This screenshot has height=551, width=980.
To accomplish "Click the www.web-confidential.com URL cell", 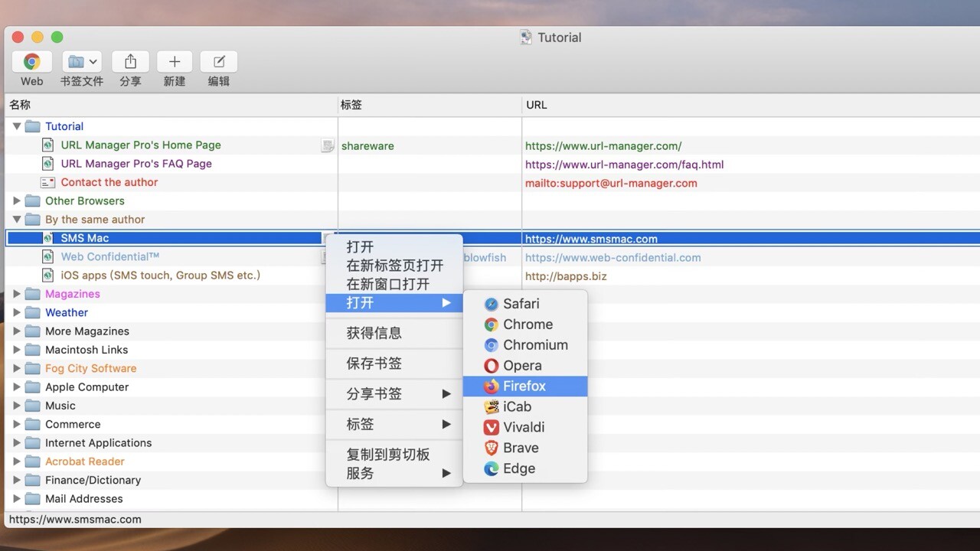I will (x=613, y=257).
